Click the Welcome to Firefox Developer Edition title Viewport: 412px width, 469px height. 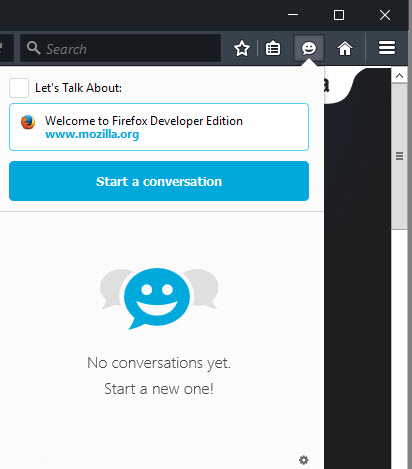pos(144,121)
